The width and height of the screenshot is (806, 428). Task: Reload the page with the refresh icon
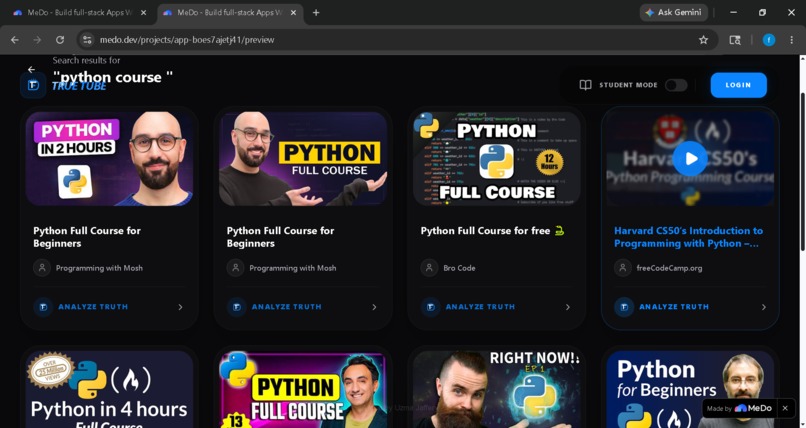click(x=60, y=40)
